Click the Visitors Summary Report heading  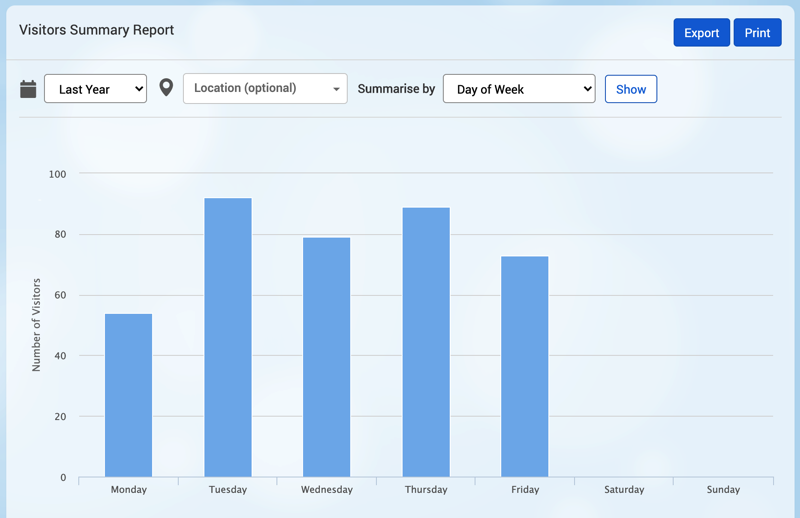96,30
